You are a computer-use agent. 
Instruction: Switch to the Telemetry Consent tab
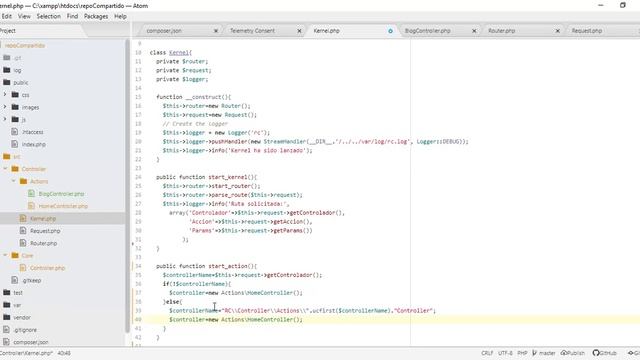252,31
